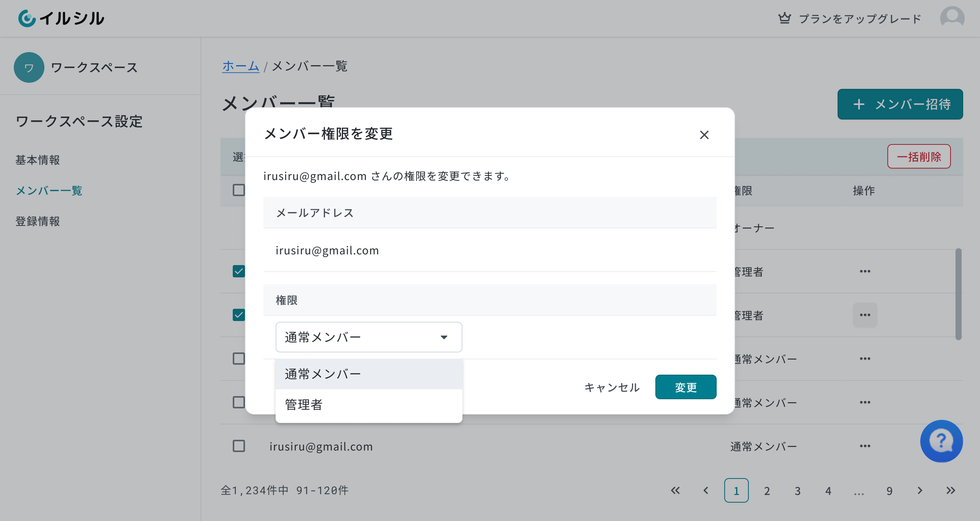The image size is (980, 521).
Task: Toggle the select-all header checkbox
Action: 239,190
